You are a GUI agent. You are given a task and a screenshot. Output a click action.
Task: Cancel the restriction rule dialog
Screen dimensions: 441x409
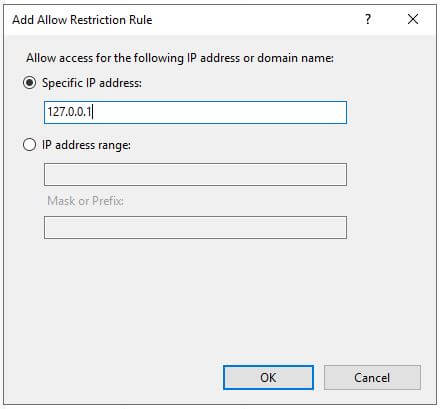pyautogui.click(x=372, y=377)
